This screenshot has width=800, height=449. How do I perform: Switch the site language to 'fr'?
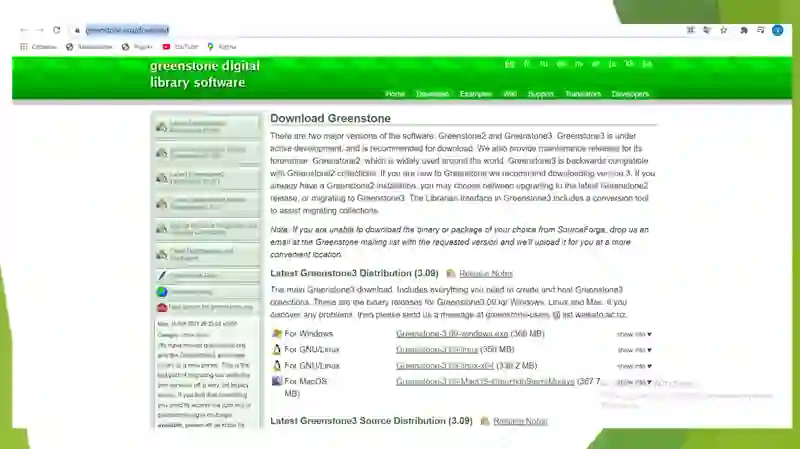point(527,64)
